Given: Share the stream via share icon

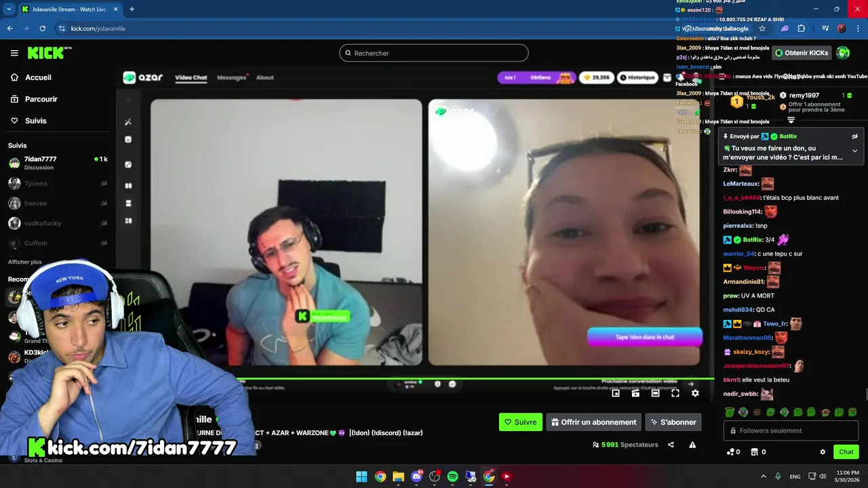Looking at the screenshot, I should point(671,445).
